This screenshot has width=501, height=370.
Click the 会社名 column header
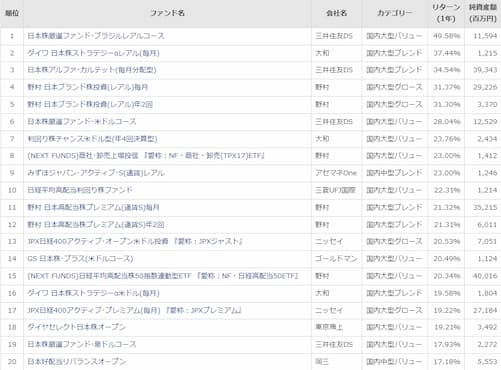pyautogui.click(x=337, y=13)
